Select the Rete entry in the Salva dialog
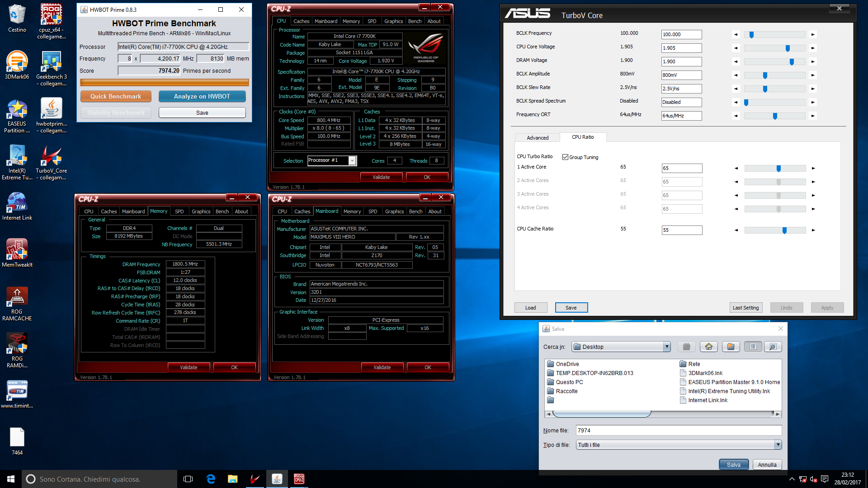This screenshot has width=868, height=488. point(690,364)
